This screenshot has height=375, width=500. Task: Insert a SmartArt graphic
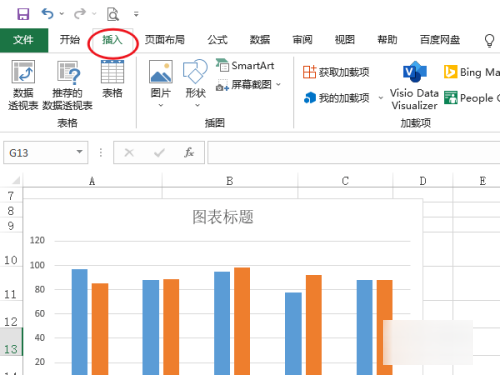tap(245, 66)
